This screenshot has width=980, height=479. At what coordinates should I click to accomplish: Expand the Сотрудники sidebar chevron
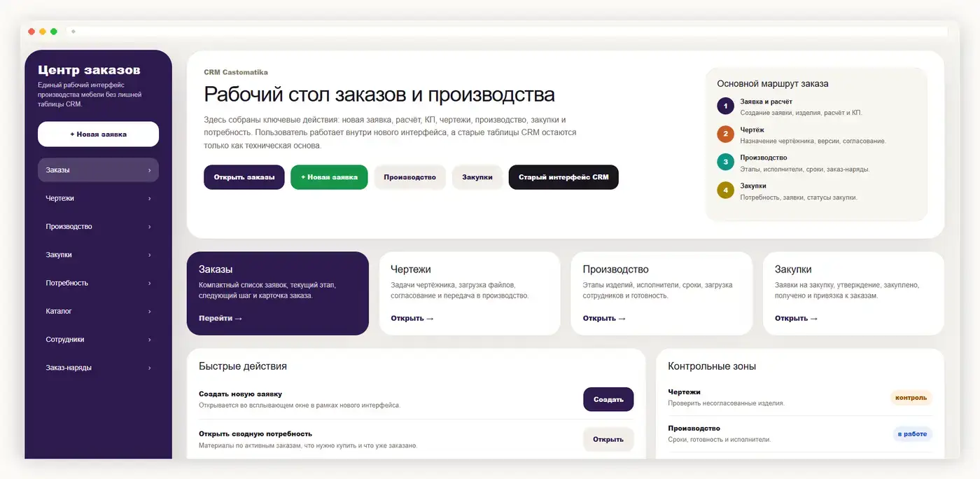click(149, 340)
